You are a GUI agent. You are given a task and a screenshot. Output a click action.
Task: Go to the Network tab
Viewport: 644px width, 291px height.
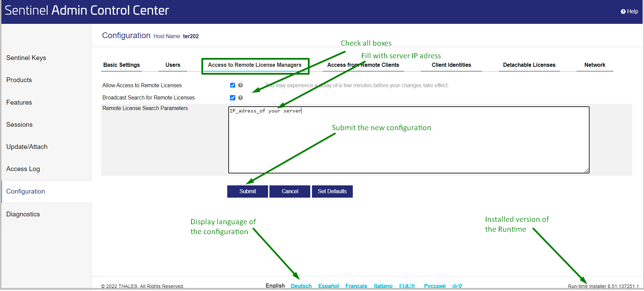tap(595, 65)
